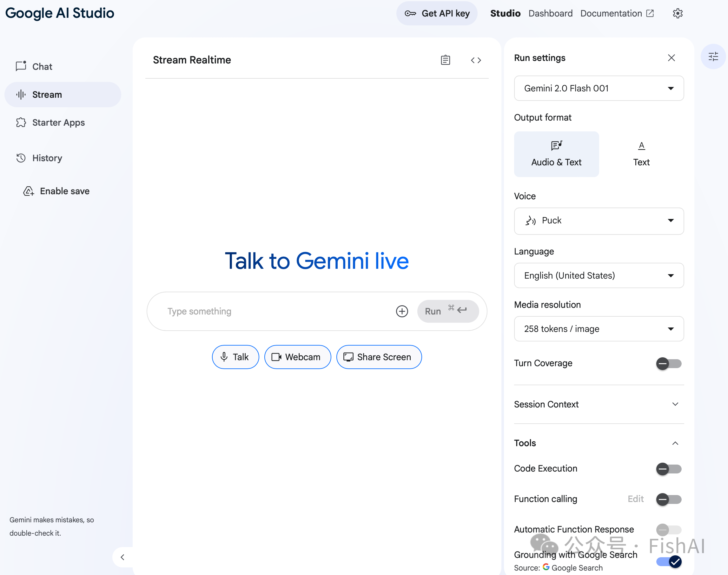Viewport: 728px width, 575px height.
Task: Click Edit next to Function calling
Action: [635, 499]
